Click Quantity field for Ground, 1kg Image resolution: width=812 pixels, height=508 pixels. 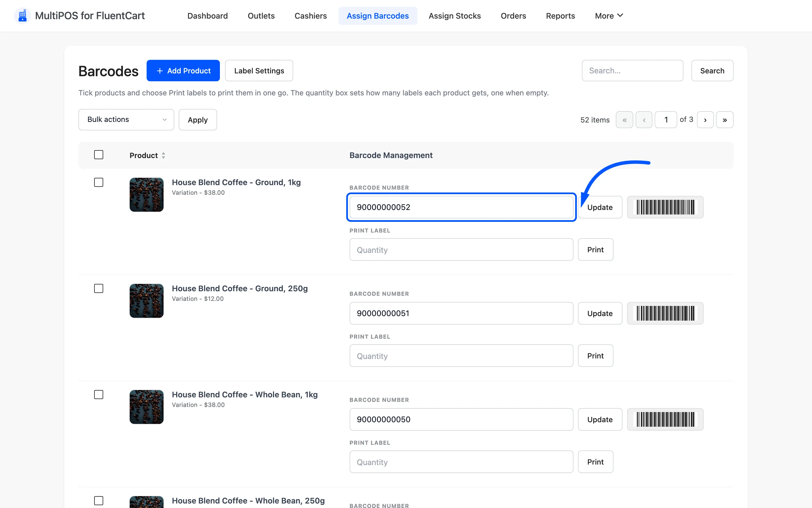pos(461,250)
